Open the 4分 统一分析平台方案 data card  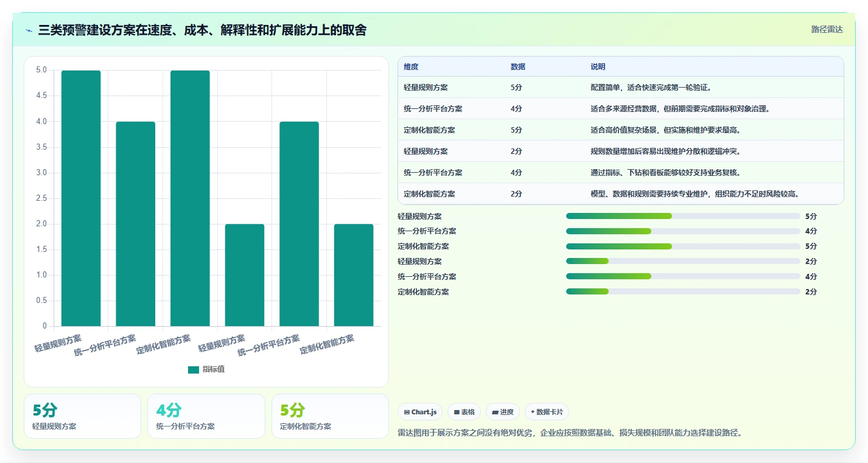click(x=206, y=416)
